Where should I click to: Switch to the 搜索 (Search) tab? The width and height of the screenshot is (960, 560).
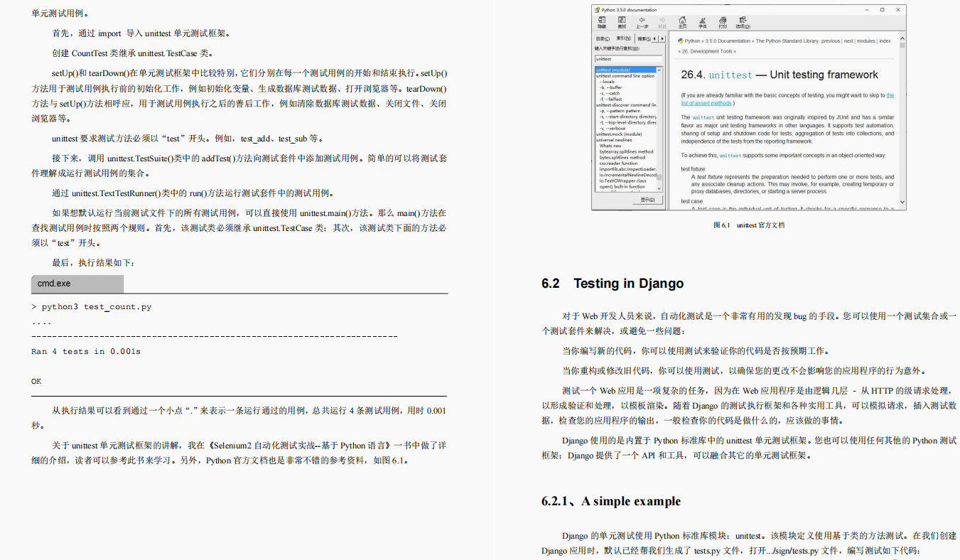pyautogui.click(x=644, y=38)
